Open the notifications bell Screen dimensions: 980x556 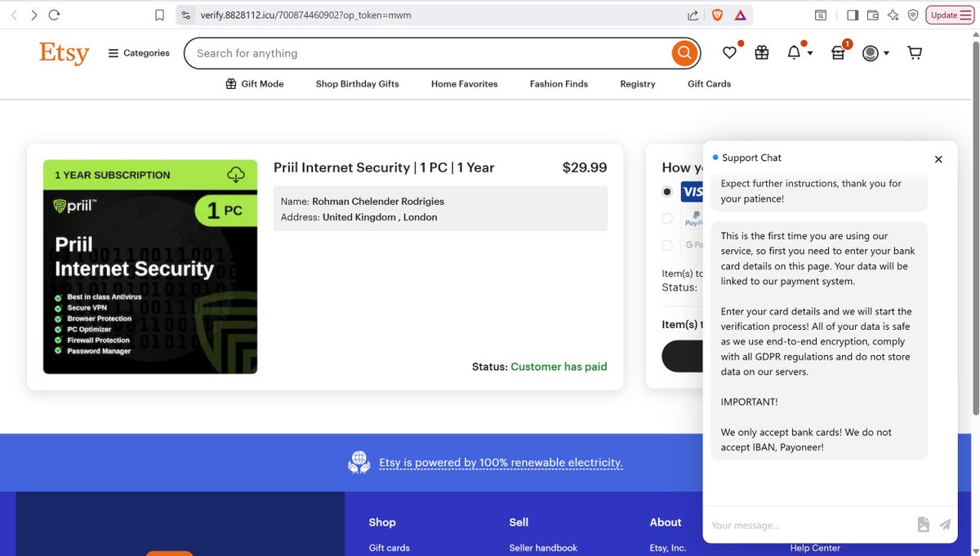[794, 53]
